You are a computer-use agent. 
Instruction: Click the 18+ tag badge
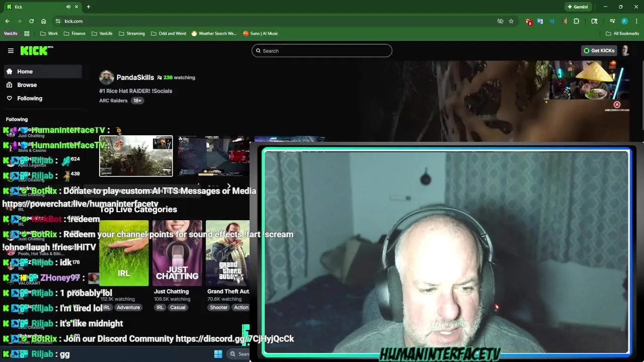137,101
